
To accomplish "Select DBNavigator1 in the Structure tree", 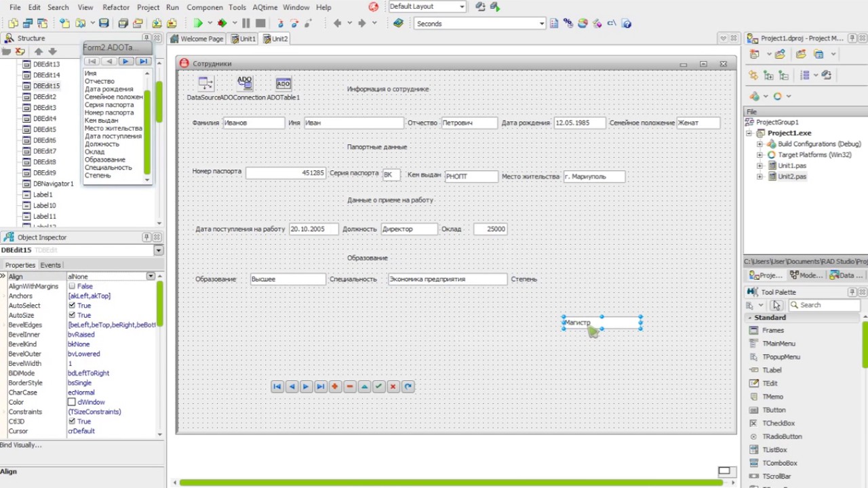I will tap(53, 184).
